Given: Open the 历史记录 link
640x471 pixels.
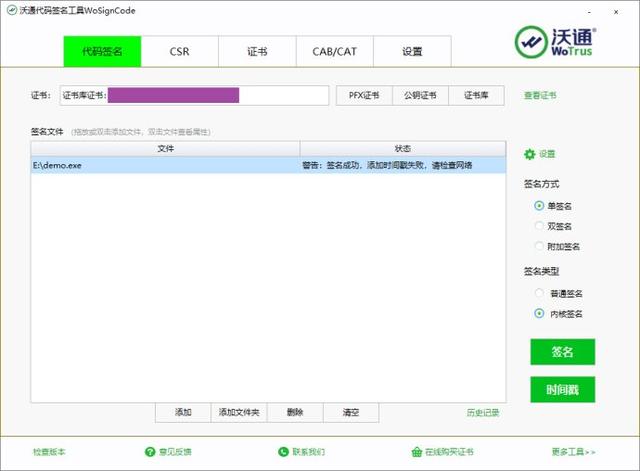Looking at the screenshot, I should click(x=483, y=413).
